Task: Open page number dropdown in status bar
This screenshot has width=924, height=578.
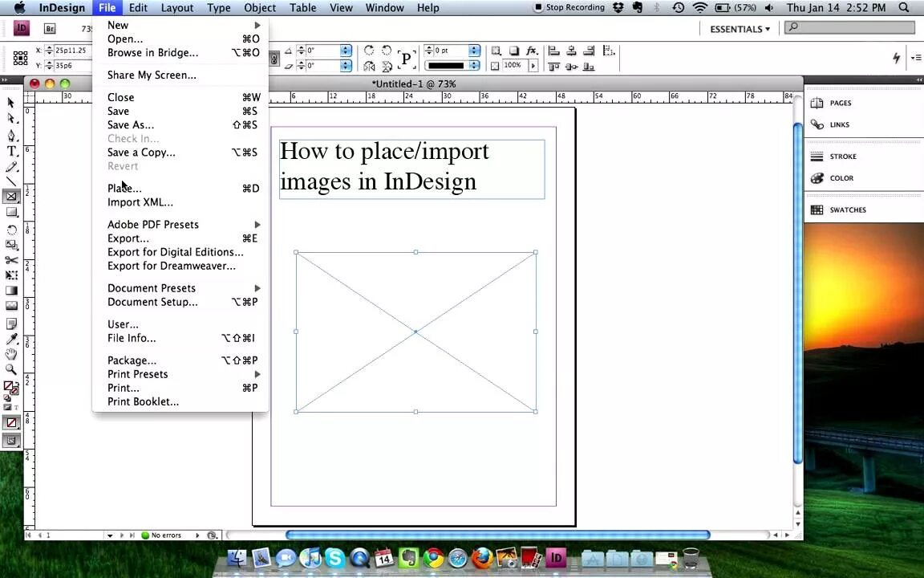Action: 110,535
